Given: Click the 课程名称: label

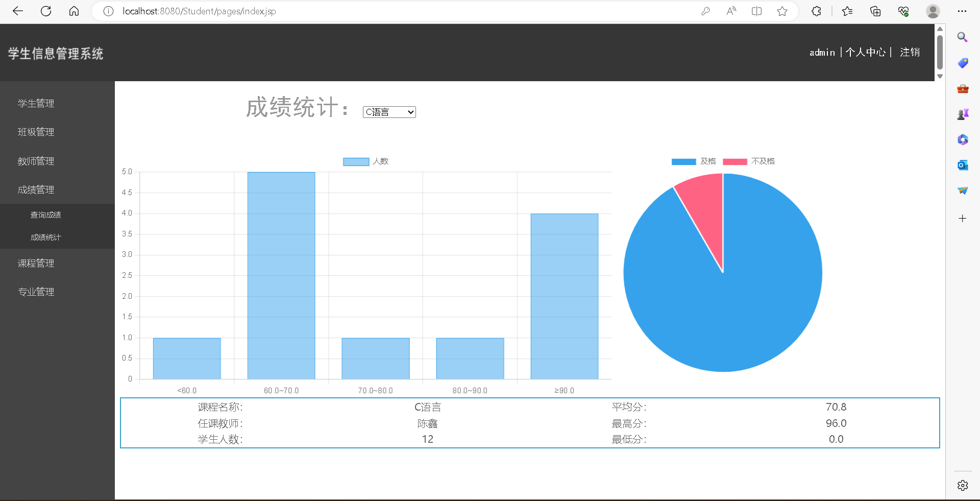Looking at the screenshot, I should (220, 407).
